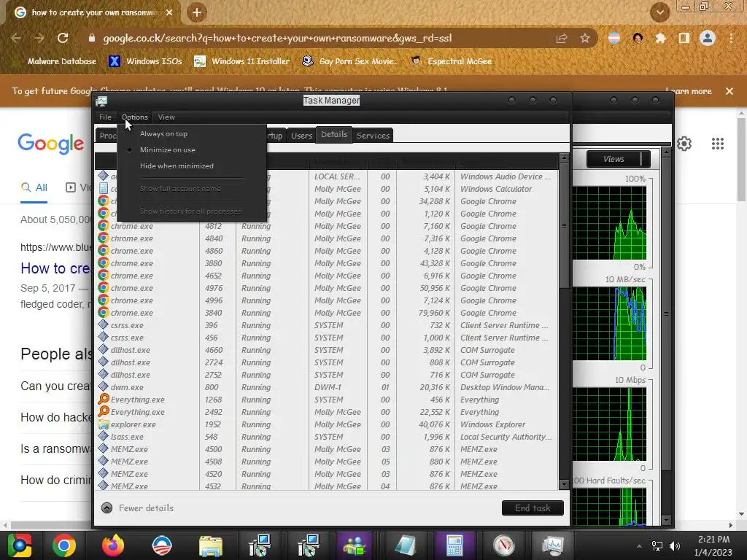The width and height of the screenshot is (747, 560).
Task: Select the All search results tab
Action: coord(34,187)
